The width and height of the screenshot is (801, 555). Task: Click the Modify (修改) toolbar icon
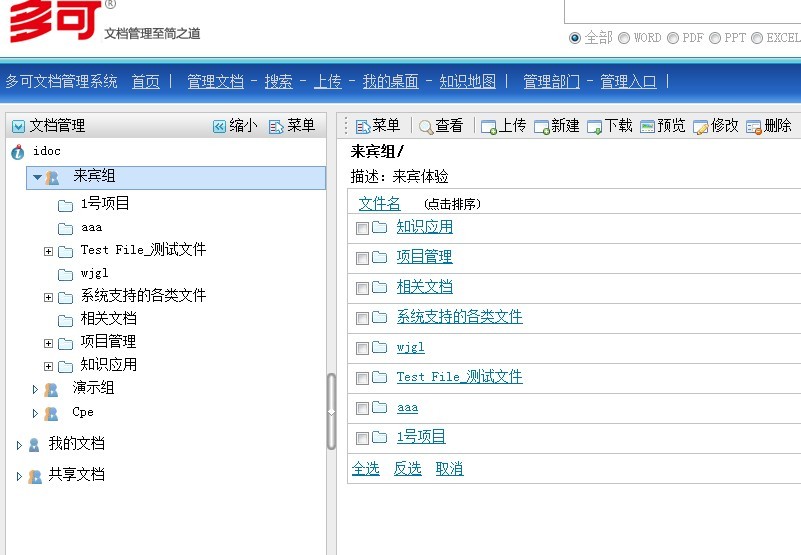tap(701, 126)
